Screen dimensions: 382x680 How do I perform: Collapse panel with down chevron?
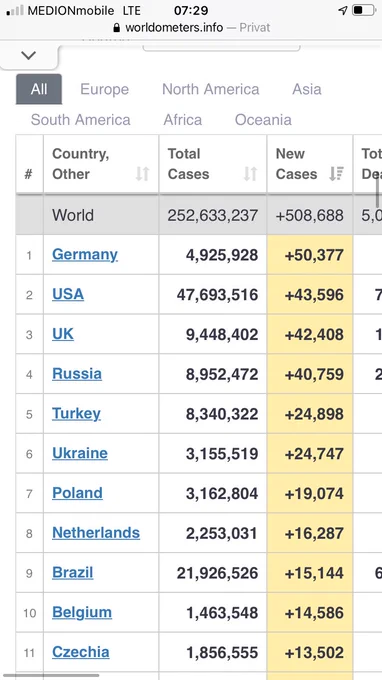[x=29, y=56]
